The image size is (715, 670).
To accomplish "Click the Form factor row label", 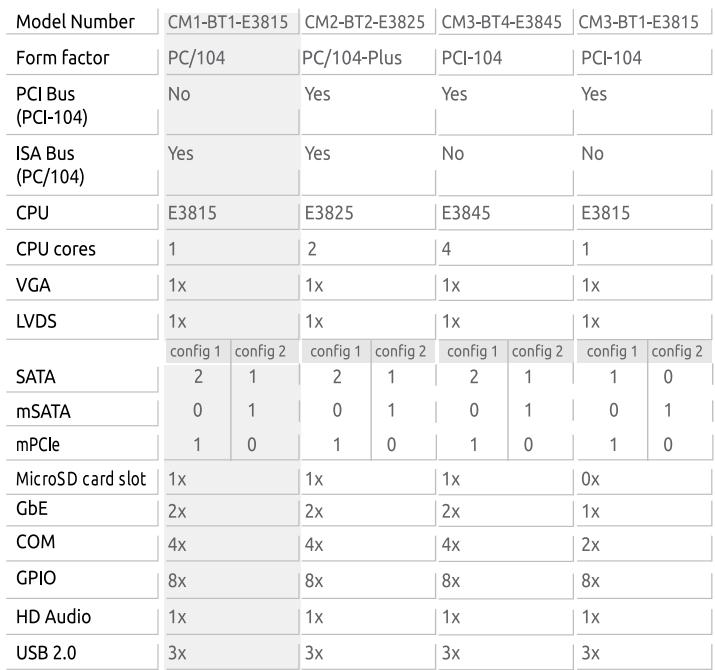I will pyautogui.click(x=62, y=58).
